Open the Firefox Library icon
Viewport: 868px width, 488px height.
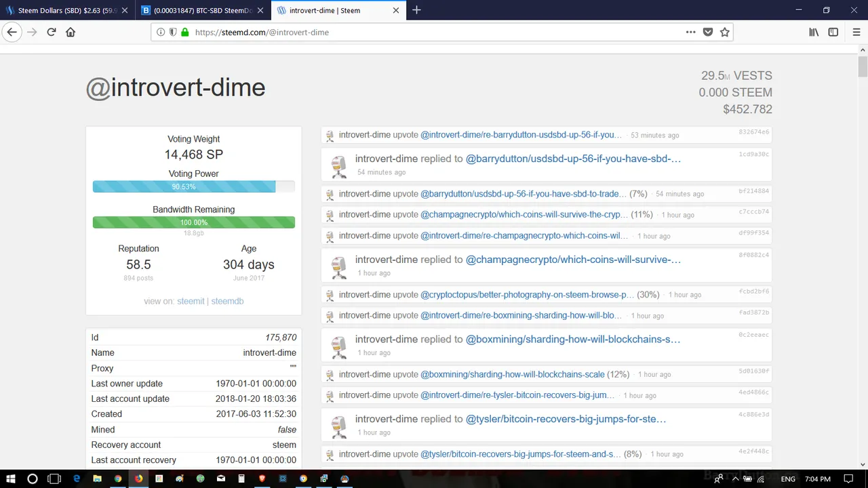coord(814,32)
